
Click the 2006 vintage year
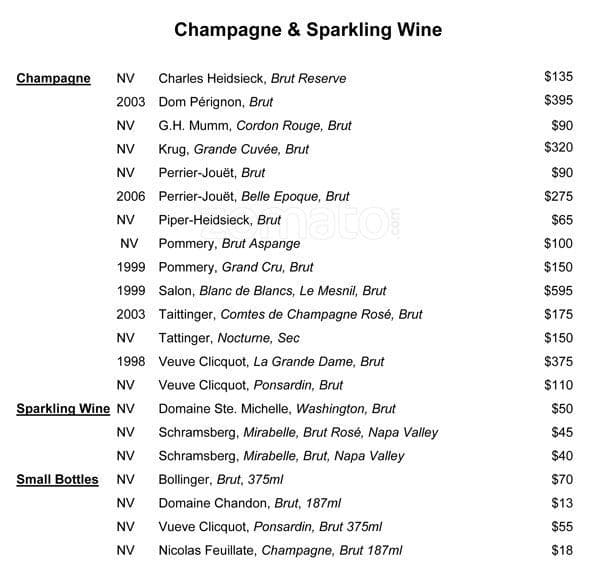130,196
